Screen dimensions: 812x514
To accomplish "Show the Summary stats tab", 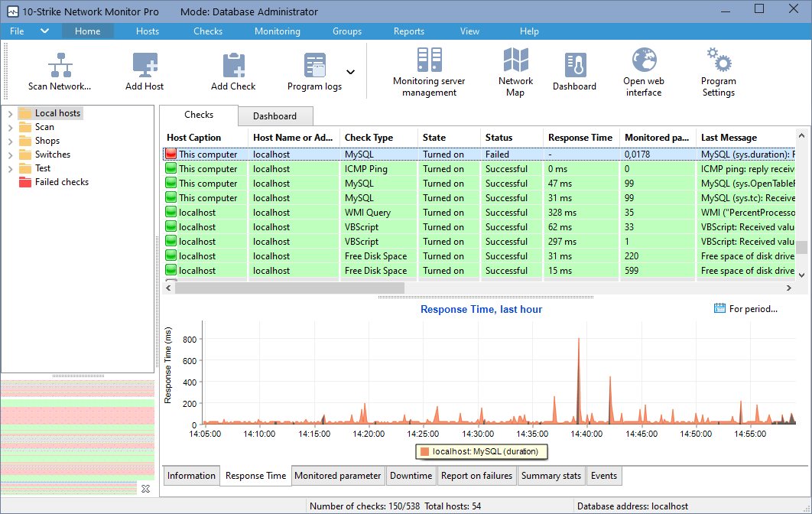I will pyautogui.click(x=551, y=476).
